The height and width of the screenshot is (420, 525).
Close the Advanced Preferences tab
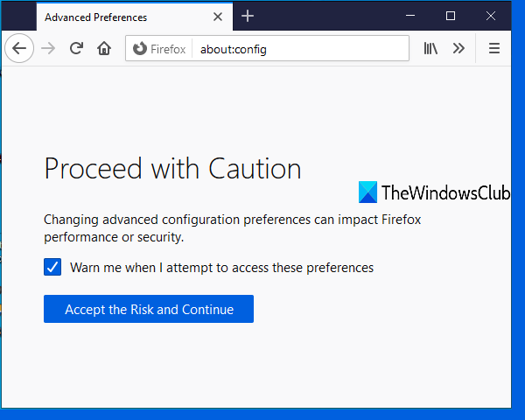tap(217, 17)
